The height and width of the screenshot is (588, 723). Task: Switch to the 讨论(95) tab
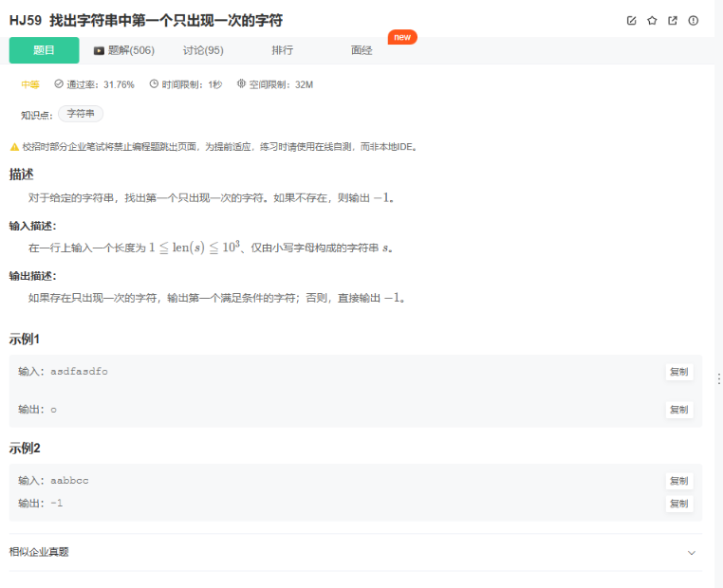click(x=203, y=50)
